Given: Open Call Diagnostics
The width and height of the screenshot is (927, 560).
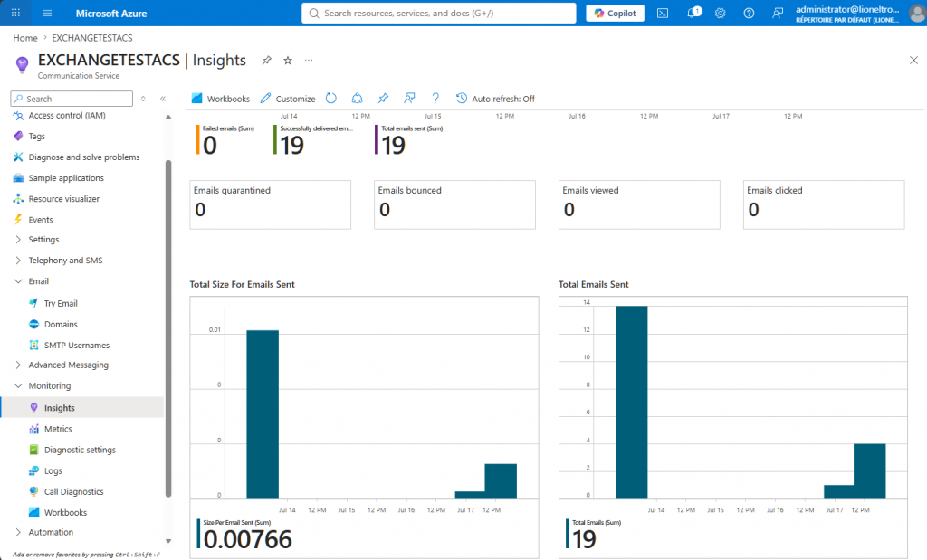Looking at the screenshot, I should [74, 491].
